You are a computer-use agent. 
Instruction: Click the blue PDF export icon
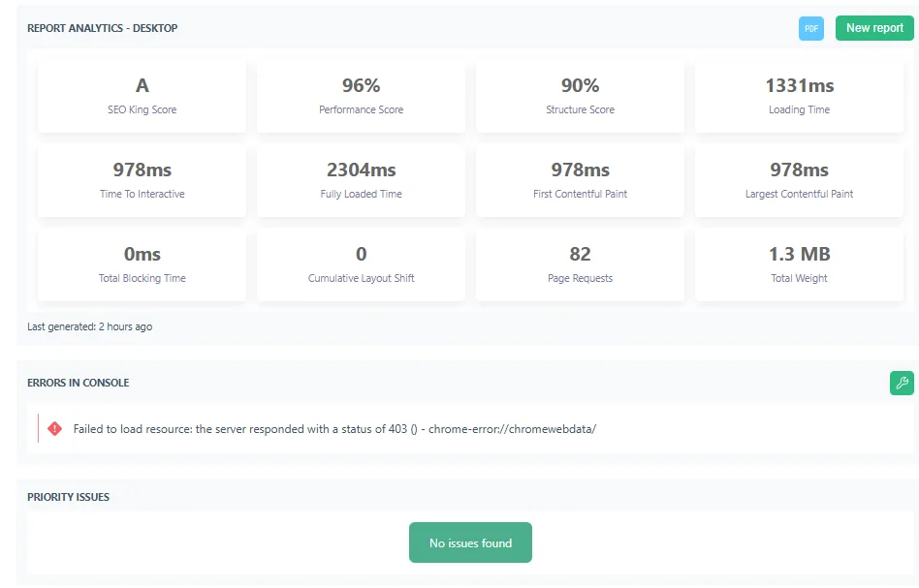(810, 28)
